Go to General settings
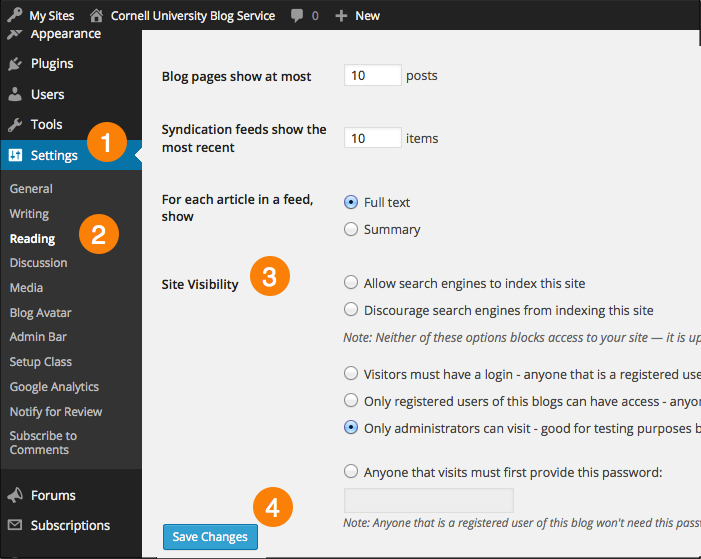The width and height of the screenshot is (701, 559). 31,189
